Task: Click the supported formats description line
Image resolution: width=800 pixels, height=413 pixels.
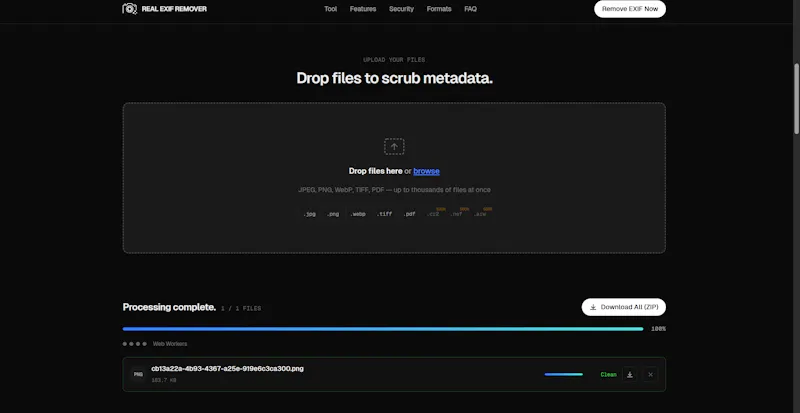Action: pos(394,190)
